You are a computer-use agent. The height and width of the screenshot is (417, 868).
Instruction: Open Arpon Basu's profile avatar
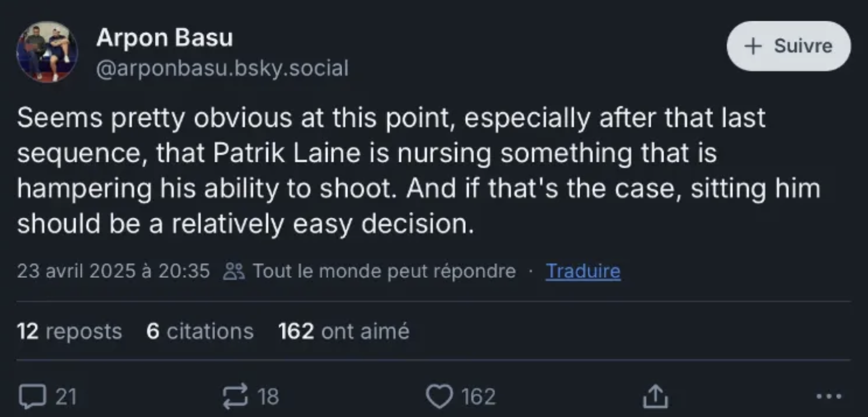pyautogui.click(x=48, y=52)
